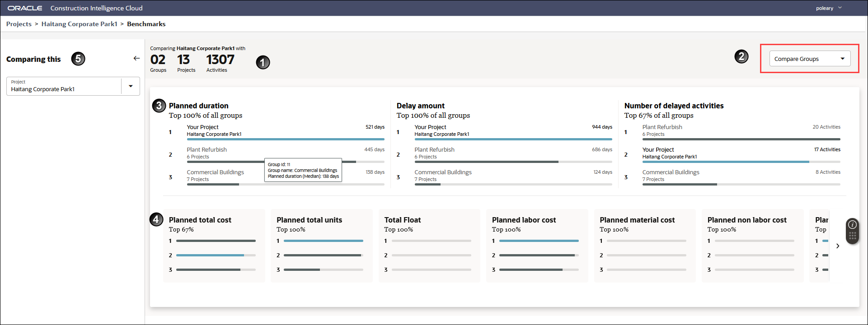Click the 17 Activities value
The width and height of the screenshot is (868, 325).
pos(827,149)
